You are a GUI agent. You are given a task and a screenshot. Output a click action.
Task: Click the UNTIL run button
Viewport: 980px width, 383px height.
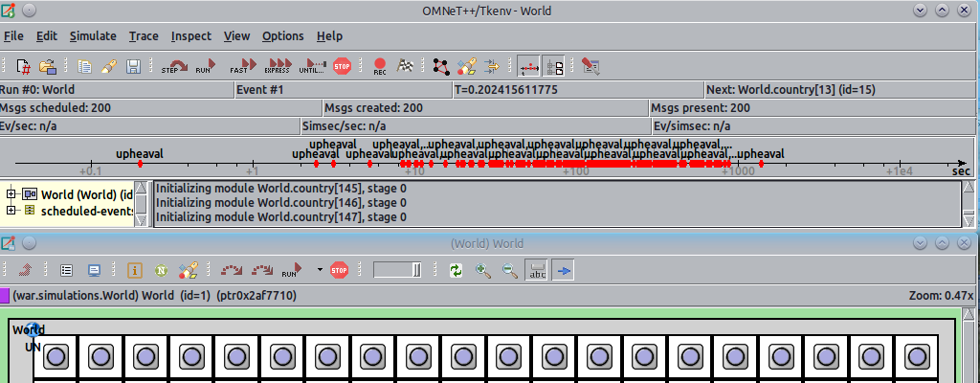pos(312,67)
